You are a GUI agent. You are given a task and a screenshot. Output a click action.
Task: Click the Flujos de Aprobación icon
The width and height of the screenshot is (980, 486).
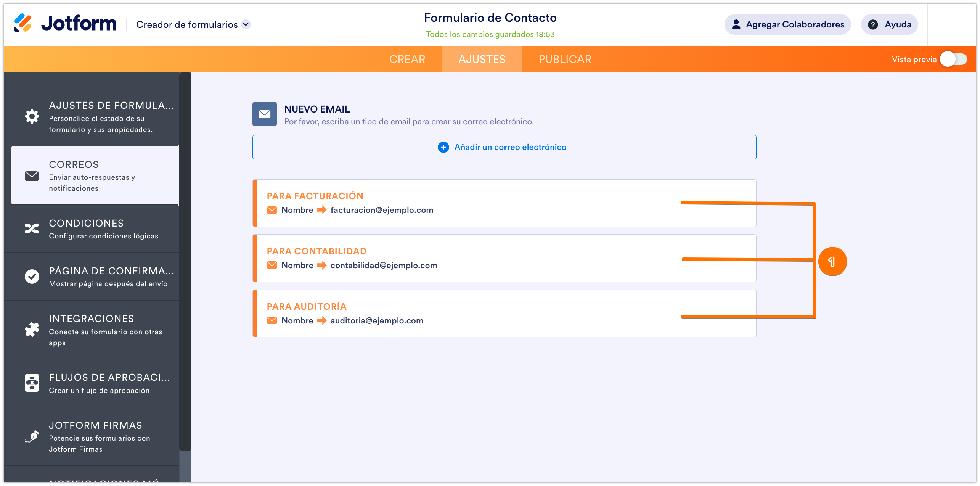(x=32, y=383)
